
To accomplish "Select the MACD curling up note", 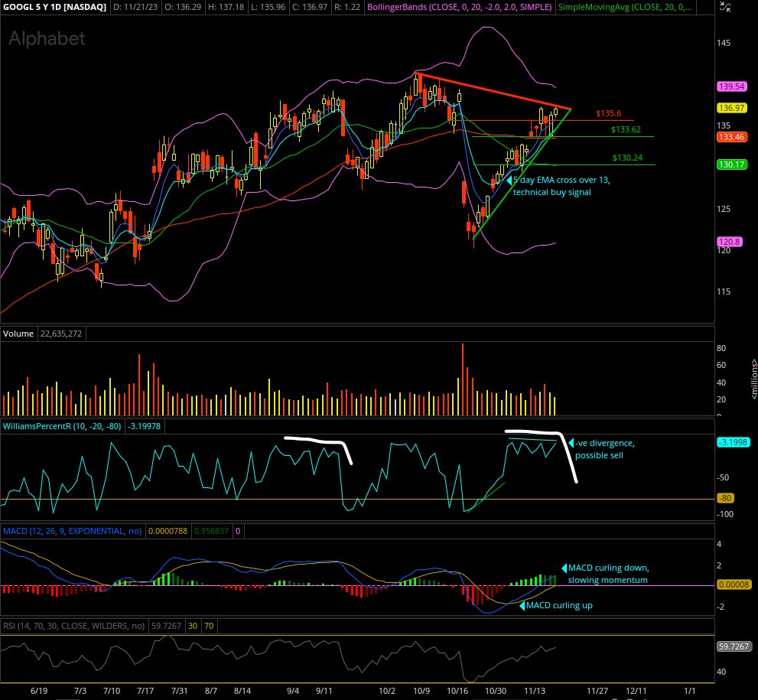I will tap(556, 605).
